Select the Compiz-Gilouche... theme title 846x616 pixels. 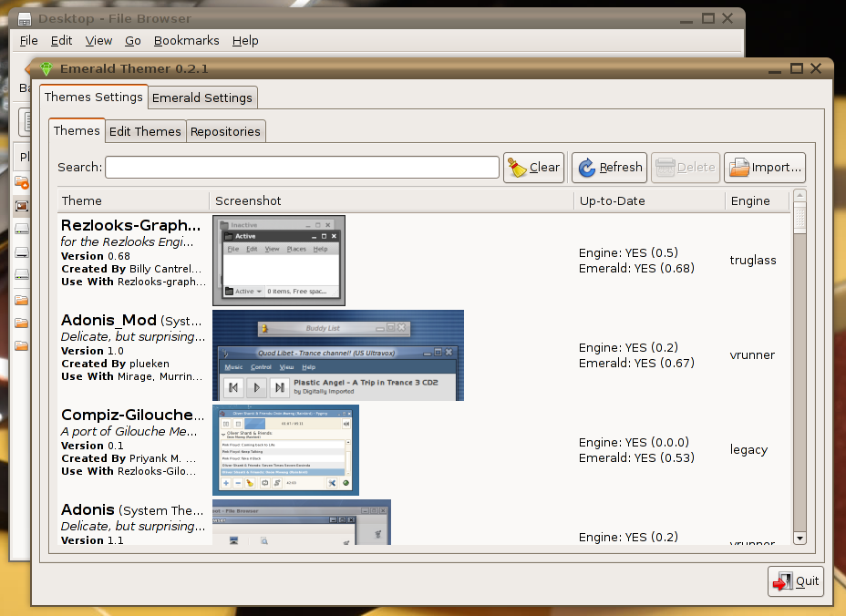[x=133, y=415]
